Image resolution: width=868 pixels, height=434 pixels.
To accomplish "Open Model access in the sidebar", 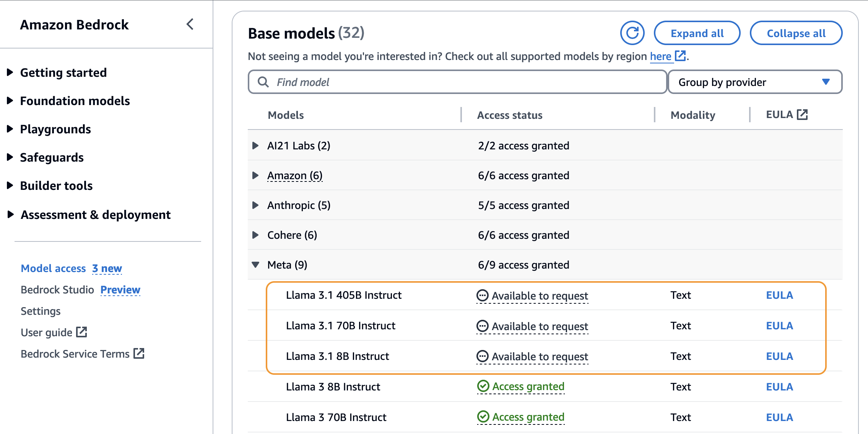I will (x=53, y=268).
